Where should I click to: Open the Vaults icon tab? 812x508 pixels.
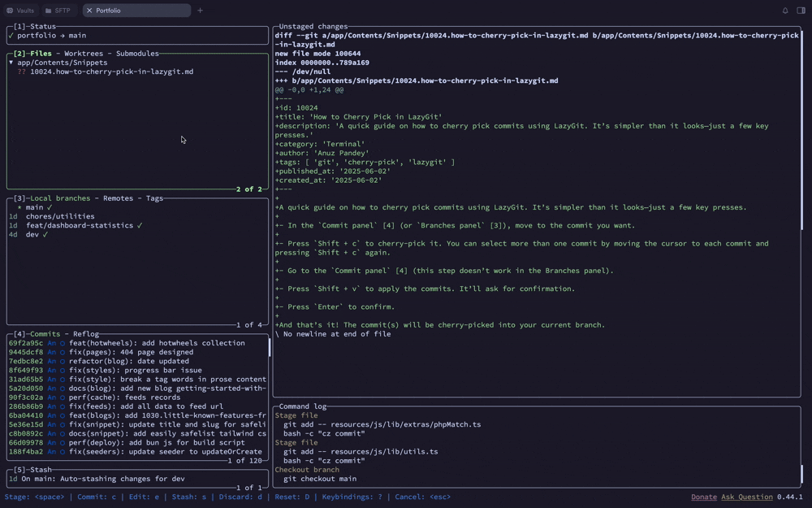point(20,11)
